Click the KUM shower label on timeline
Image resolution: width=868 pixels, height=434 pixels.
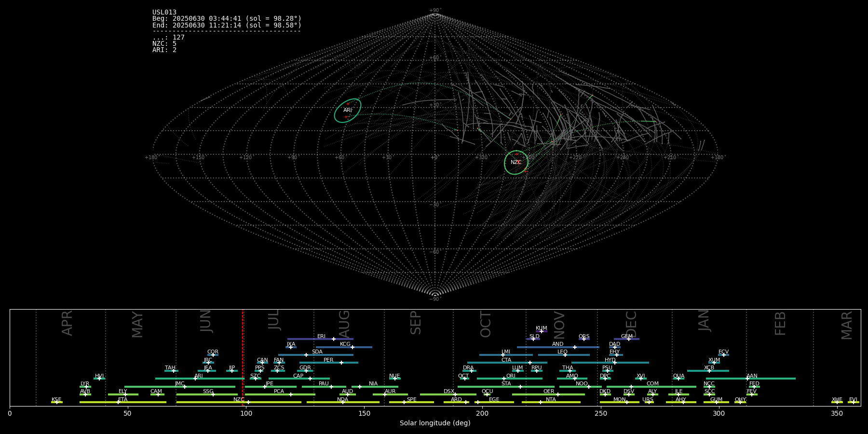pyautogui.click(x=542, y=328)
